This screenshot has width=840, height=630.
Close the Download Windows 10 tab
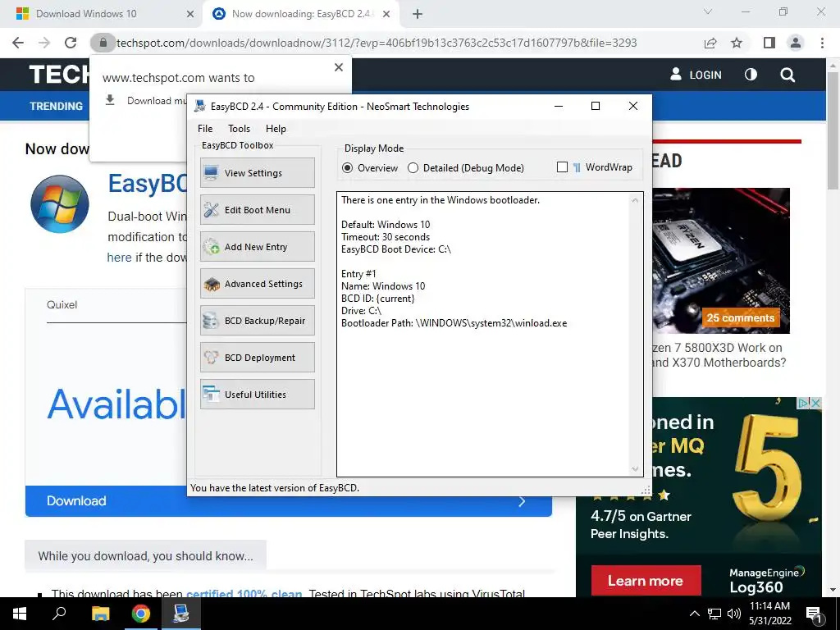coord(189,14)
